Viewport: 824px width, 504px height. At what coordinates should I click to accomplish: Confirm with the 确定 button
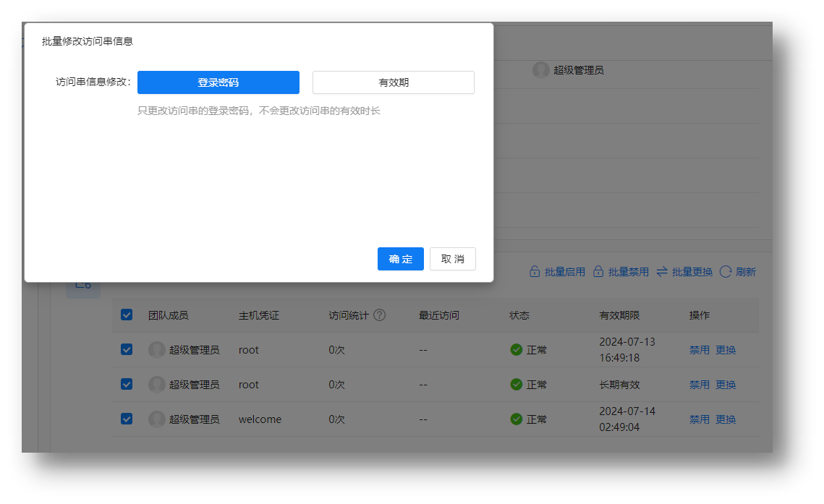click(x=401, y=259)
